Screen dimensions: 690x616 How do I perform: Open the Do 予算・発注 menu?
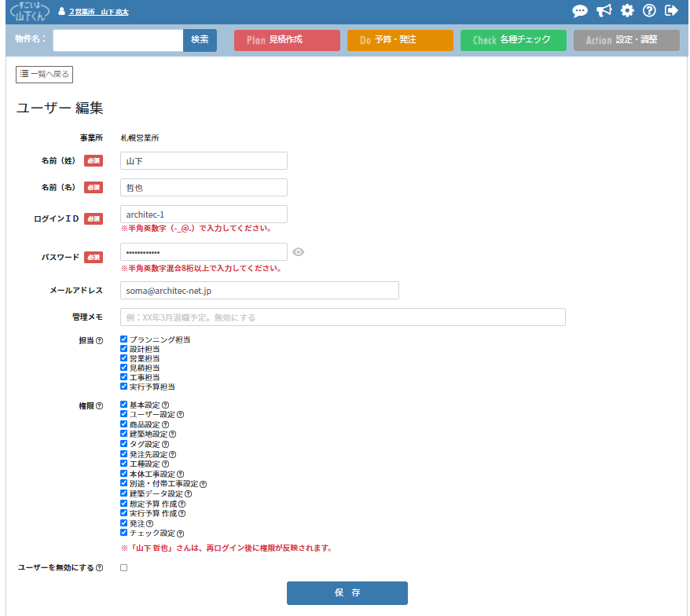point(400,40)
